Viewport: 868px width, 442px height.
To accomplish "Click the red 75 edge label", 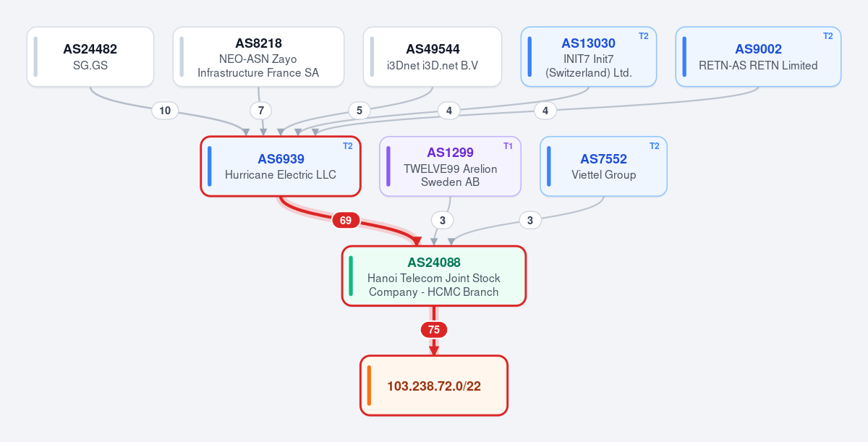I will (434, 330).
